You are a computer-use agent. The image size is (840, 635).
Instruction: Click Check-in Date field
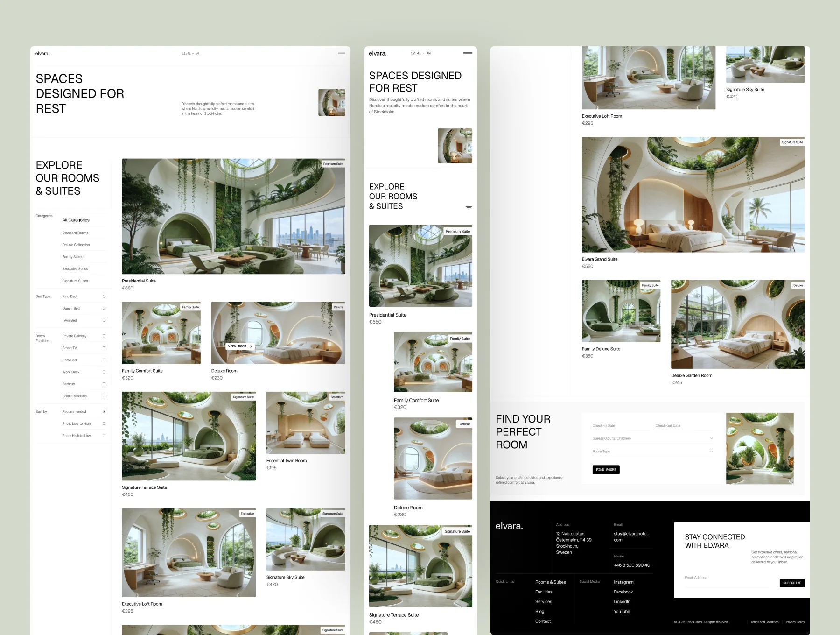coord(621,426)
